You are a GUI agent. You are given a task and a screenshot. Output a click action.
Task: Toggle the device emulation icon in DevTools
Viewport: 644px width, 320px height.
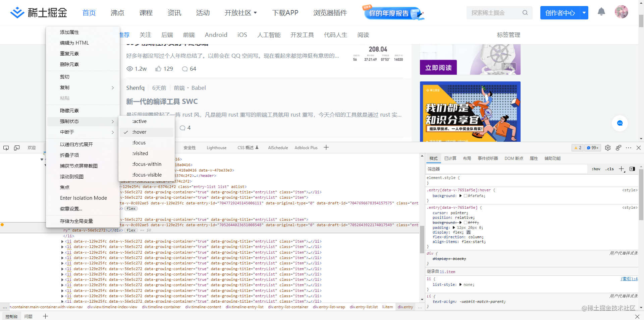click(x=17, y=148)
